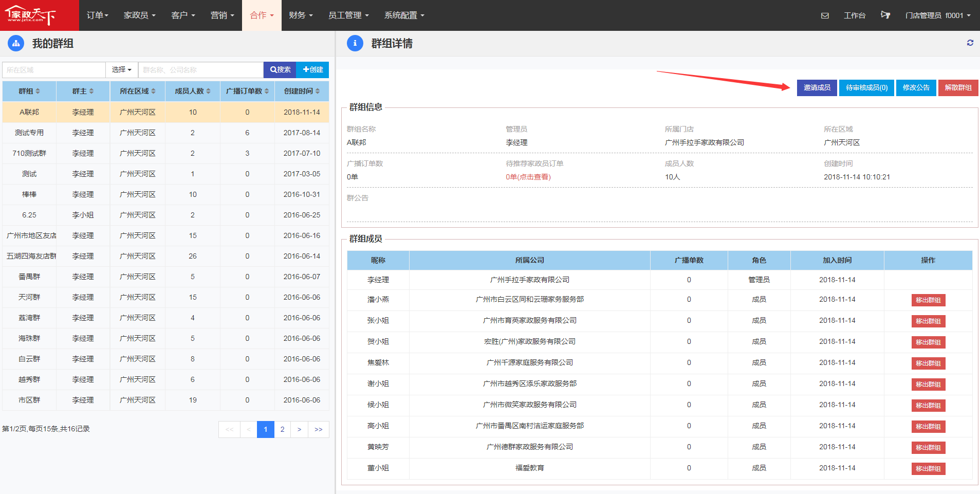Open the 客户 menu
This screenshot has height=494, width=980.
(x=183, y=15)
